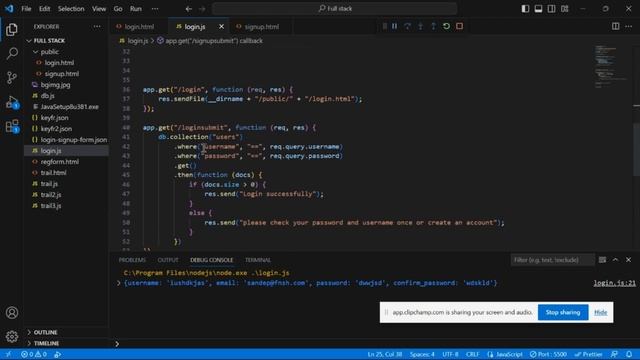Open the Accounts menu icon
640x360 pixels.
point(12,313)
